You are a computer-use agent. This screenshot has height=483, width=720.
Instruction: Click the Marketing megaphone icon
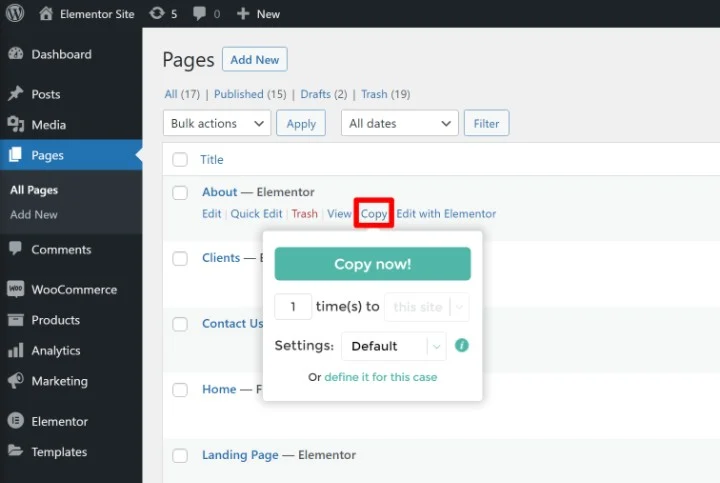pos(16,381)
